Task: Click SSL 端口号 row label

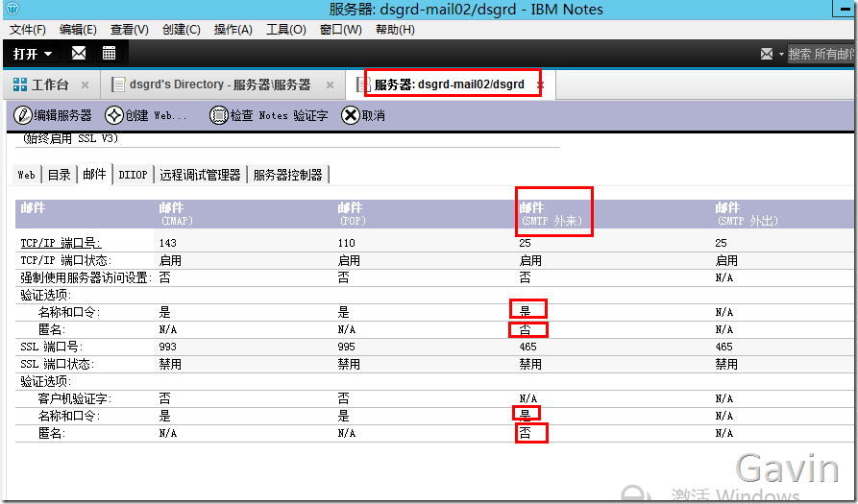Action: point(52,347)
